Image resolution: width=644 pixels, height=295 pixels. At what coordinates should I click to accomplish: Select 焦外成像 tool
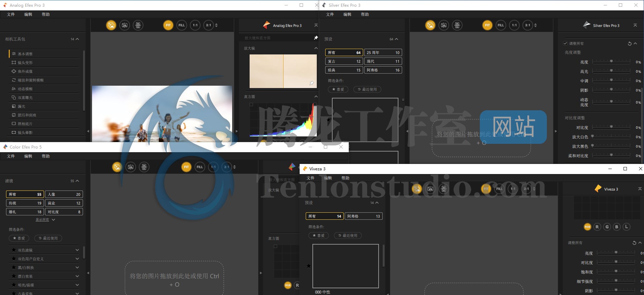(x=44, y=71)
